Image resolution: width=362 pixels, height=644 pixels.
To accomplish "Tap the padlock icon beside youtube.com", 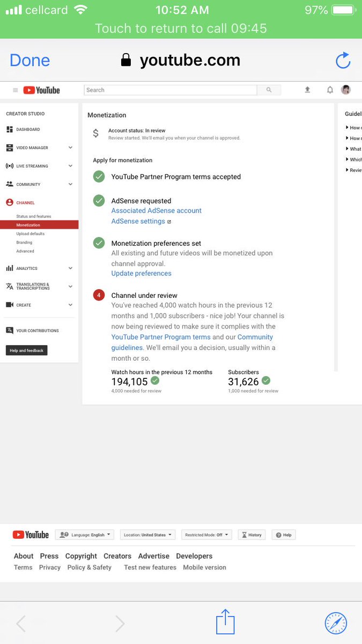I will [x=126, y=60].
